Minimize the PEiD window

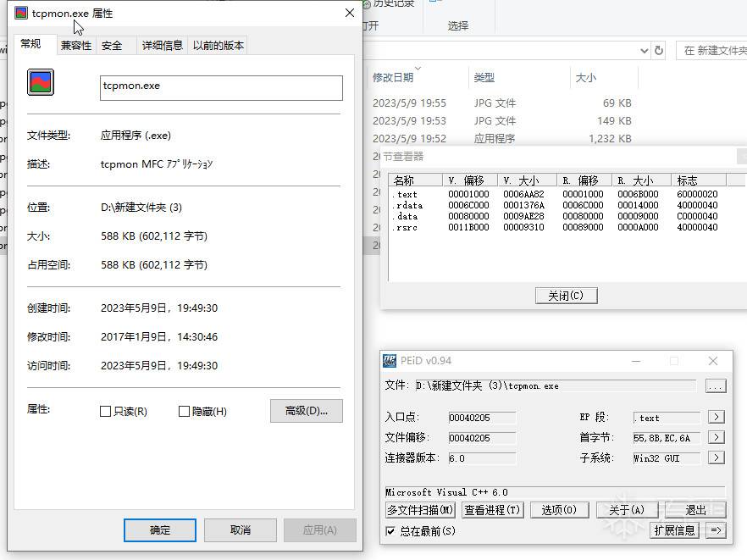point(636,361)
